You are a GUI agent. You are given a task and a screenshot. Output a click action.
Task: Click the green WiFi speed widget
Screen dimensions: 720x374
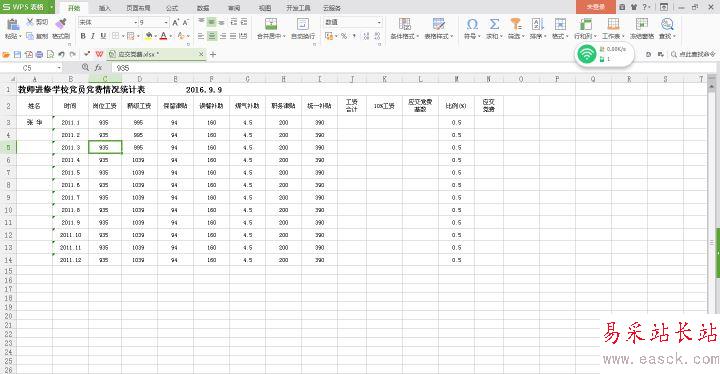[604, 54]
